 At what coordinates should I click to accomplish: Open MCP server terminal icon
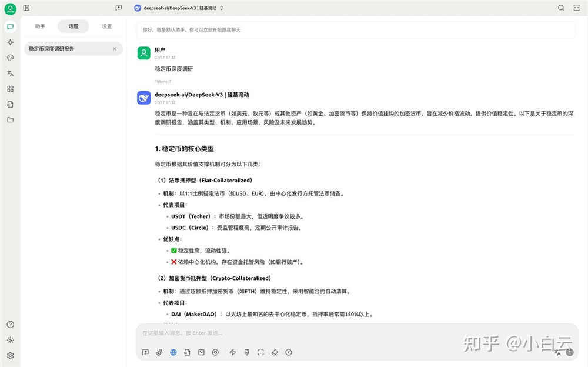[201, 352]
